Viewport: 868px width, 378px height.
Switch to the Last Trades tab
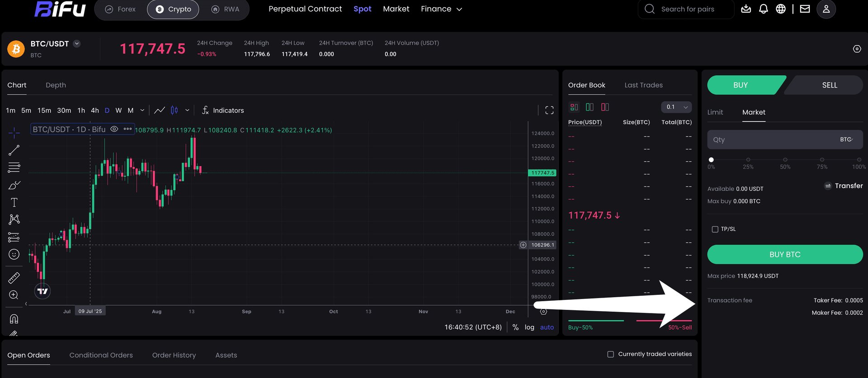643,85
